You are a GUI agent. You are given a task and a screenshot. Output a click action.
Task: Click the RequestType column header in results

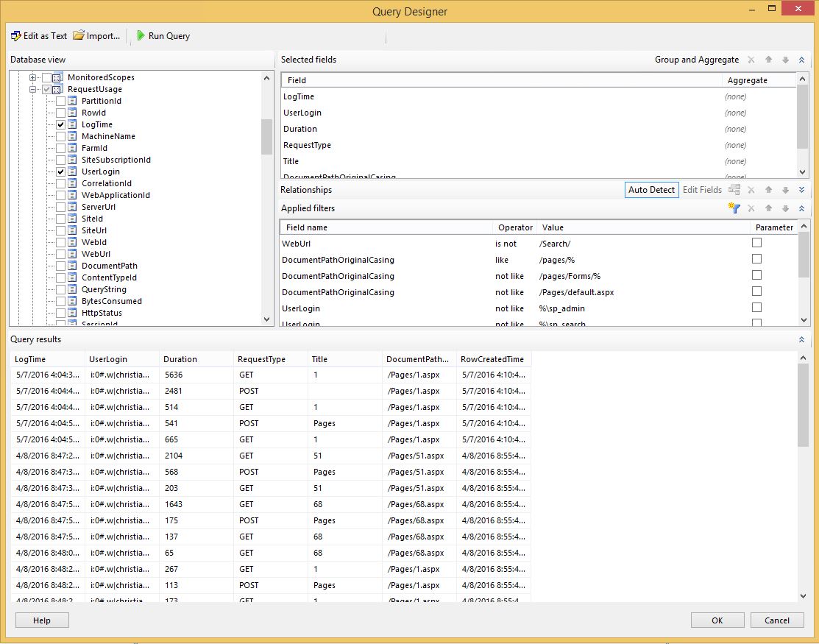[271, 359]
